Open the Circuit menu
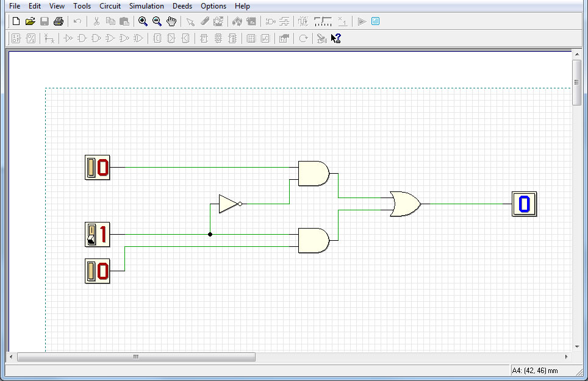Viewport: 588px width, 381px height. point(110,6)
